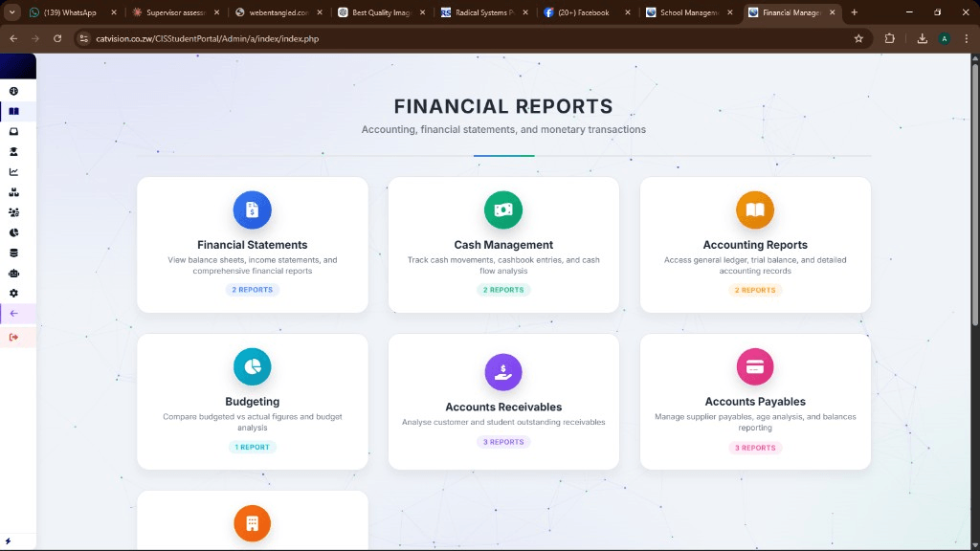Close the WhatsApp tab

[x=114, y=12]
